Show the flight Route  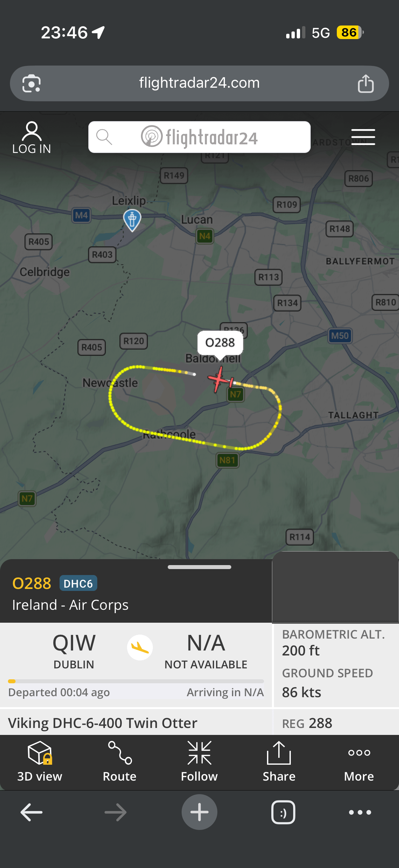(119, 761)
